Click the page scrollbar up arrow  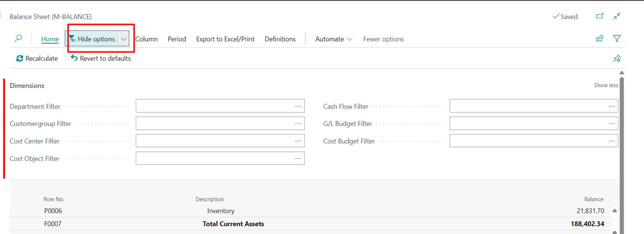(622, 73)
